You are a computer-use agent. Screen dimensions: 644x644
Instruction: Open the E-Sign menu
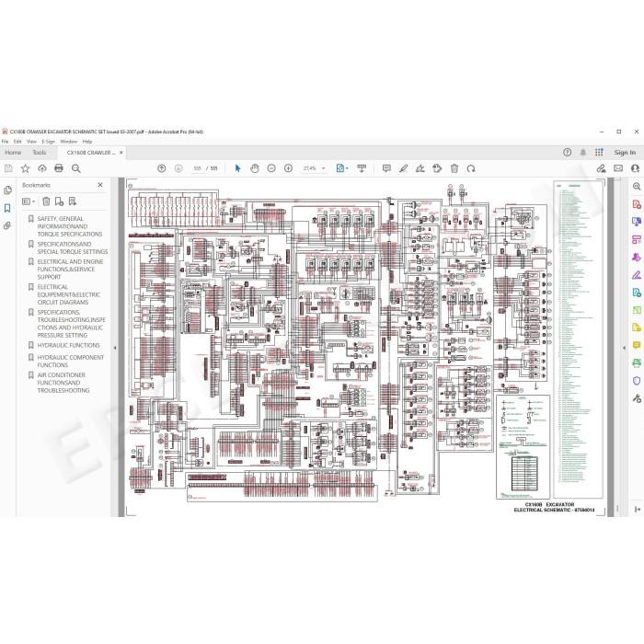click(x=48, y=142)
